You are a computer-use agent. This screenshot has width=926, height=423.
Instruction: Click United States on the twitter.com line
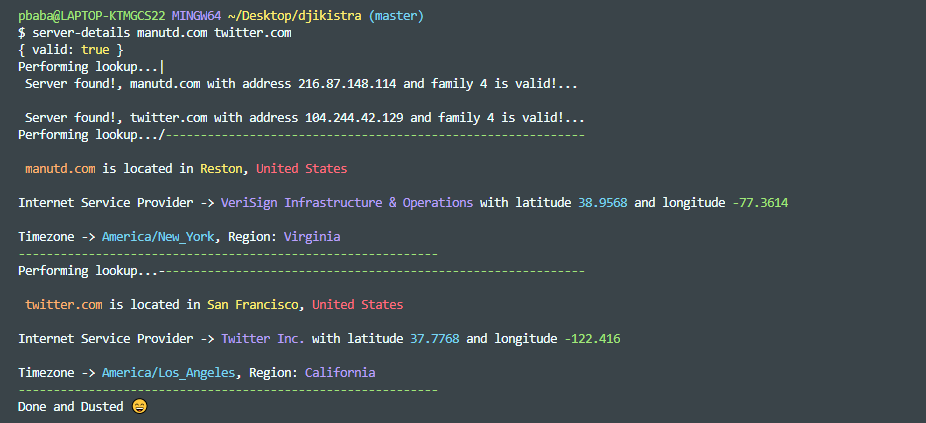[358, 305]
